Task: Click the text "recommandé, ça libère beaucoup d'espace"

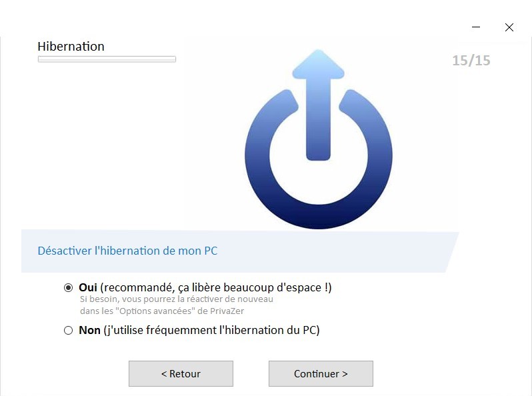Action: [x=213, y=288]
